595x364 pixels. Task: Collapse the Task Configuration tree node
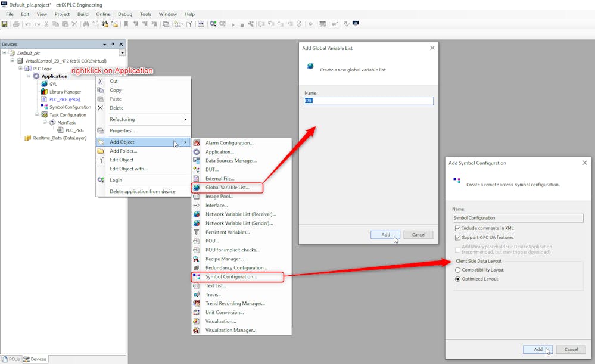37,114
